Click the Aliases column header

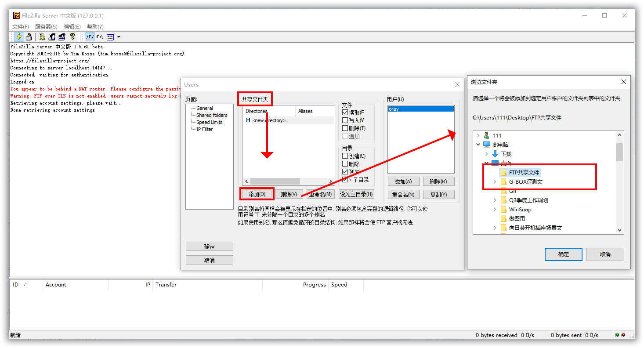315,111
